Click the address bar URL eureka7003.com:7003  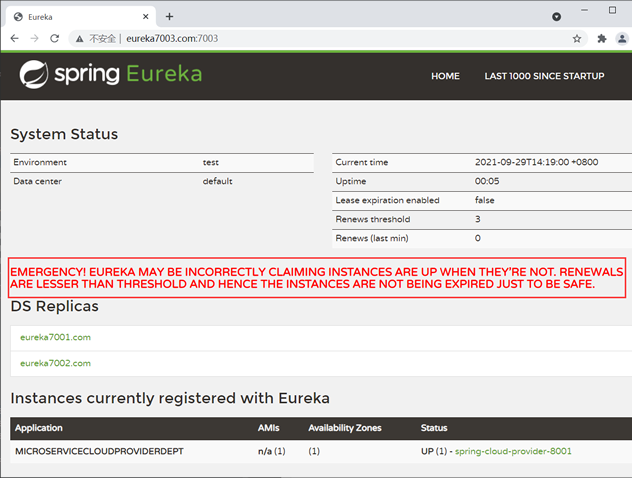tap(172, 38)
